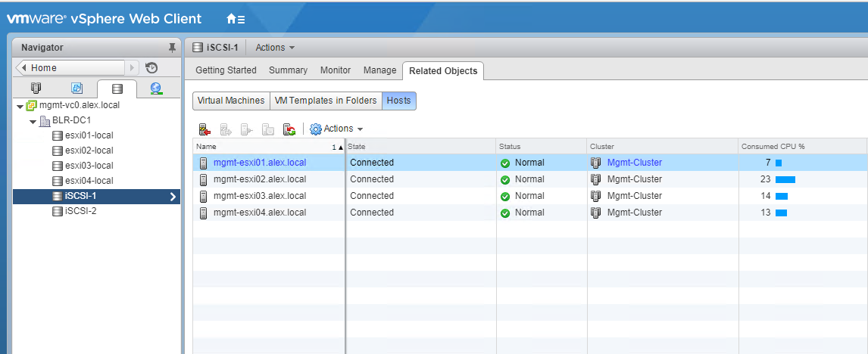
Task: Click Mgmt-Cluster link in the first row
Action: click(634, 163)
